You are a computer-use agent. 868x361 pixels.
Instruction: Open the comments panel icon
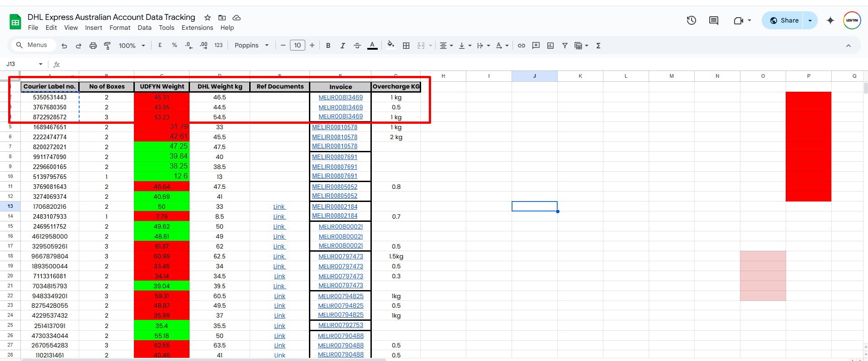point(714,20)
